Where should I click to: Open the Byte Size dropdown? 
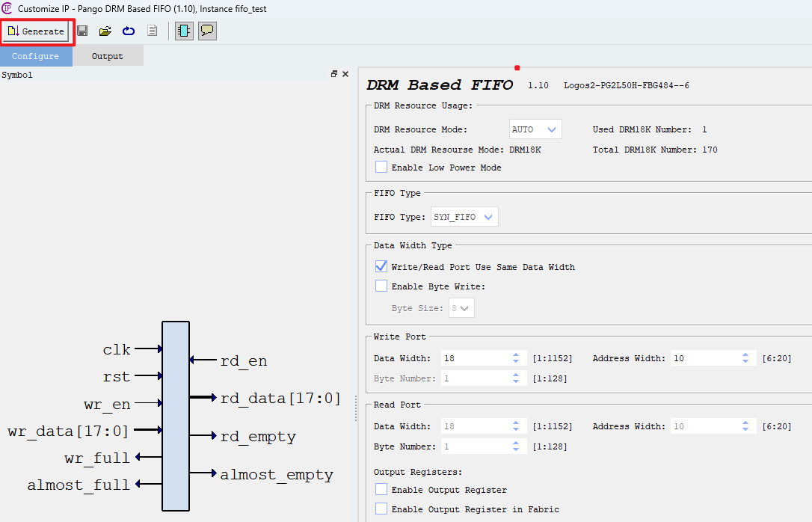coord(461,307)
